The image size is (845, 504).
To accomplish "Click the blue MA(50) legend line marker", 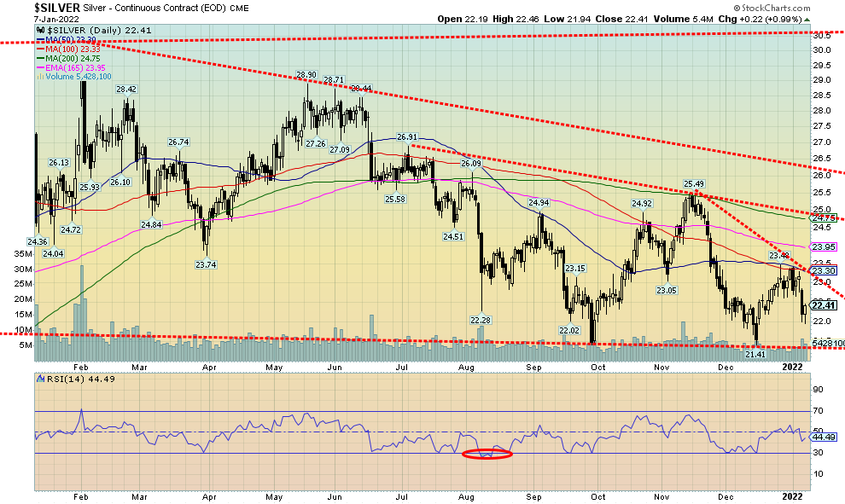I will click(38, 41).
